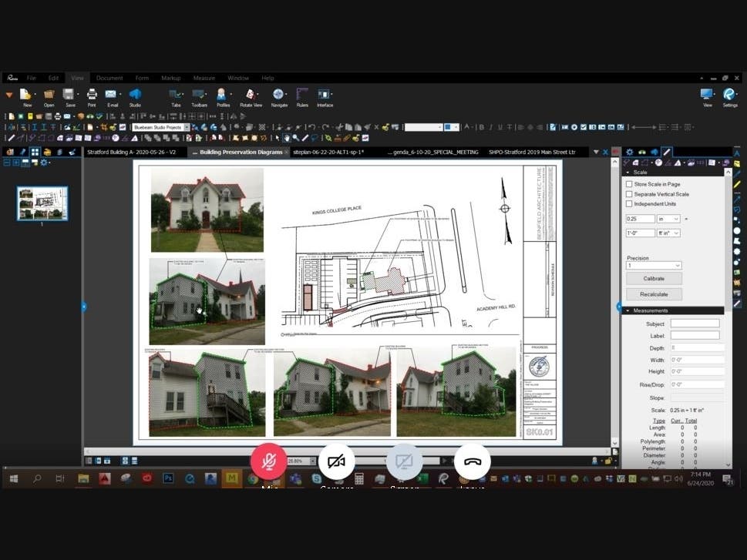Click the Rulers icon

(302, 96)
